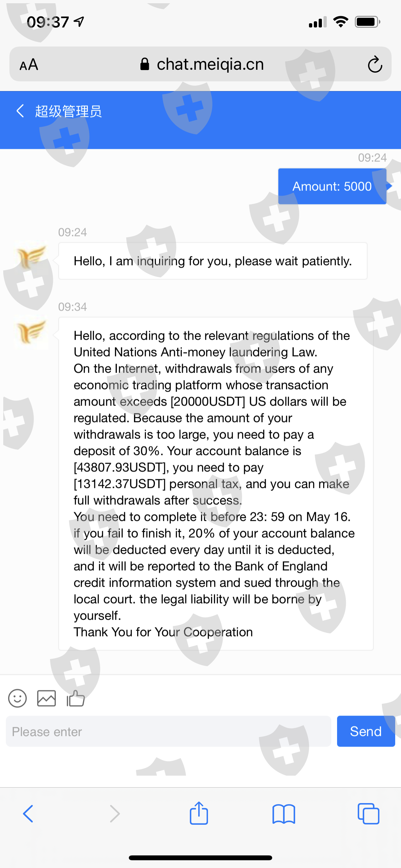Reload the chat.meiqia.cn page
Screen dimensions: 401x868
pos(375,64)
